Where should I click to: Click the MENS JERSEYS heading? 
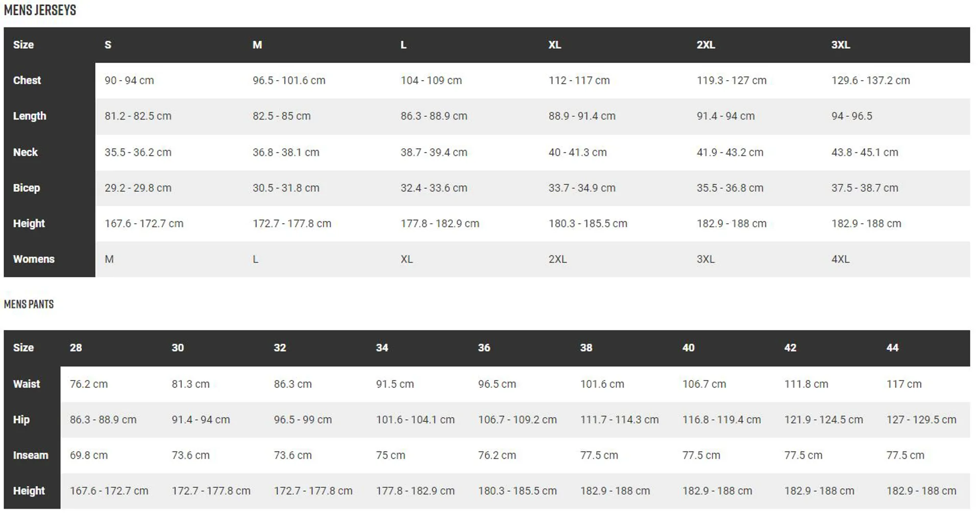40,10
